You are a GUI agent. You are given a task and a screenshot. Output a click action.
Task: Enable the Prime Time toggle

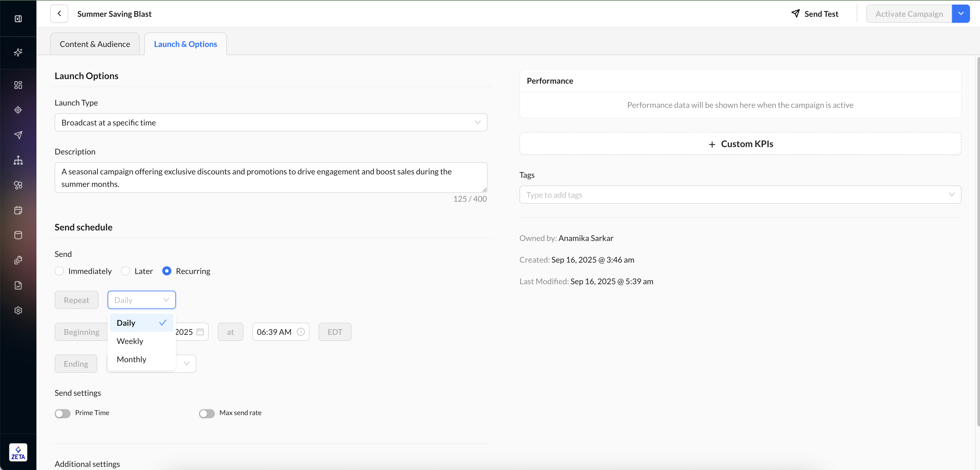tap(63, 413)
